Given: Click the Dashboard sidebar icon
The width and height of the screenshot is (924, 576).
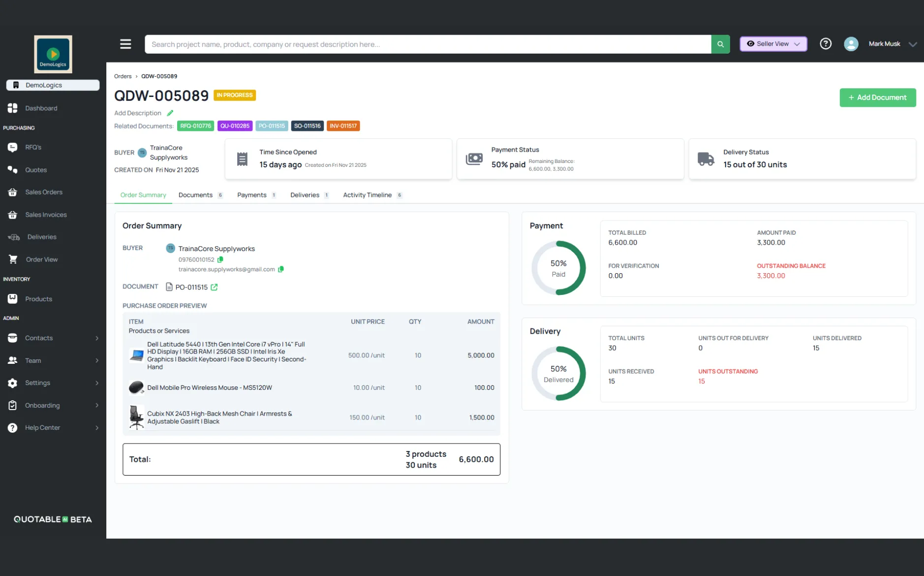Looking at the screenshot, I should coord(12,108).
